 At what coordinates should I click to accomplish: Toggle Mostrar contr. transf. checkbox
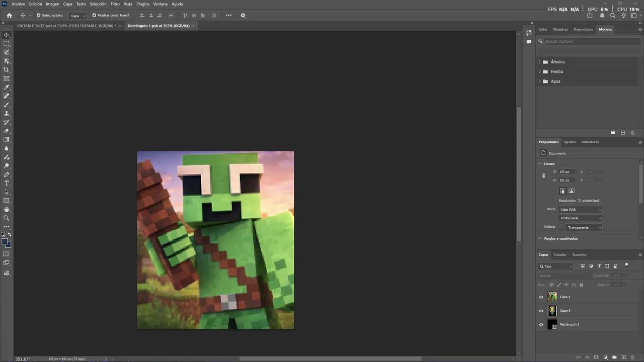coord(94,15)
